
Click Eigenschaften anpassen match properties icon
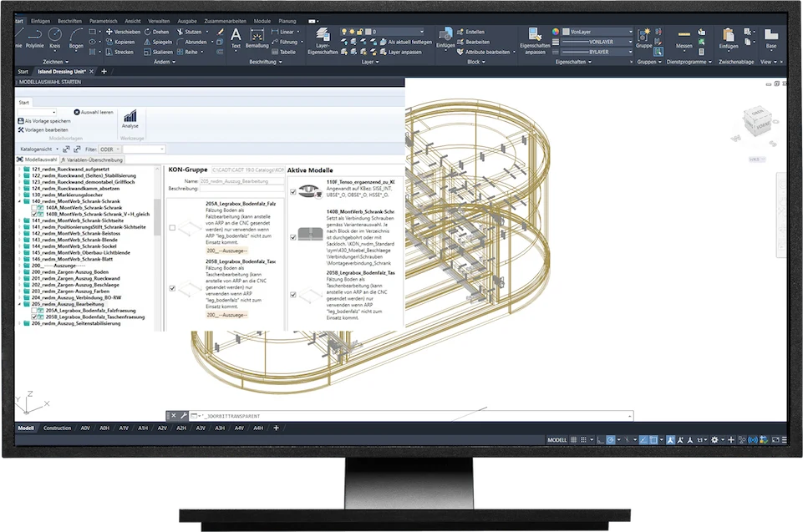pyautogui.click(x=535, y=41)
